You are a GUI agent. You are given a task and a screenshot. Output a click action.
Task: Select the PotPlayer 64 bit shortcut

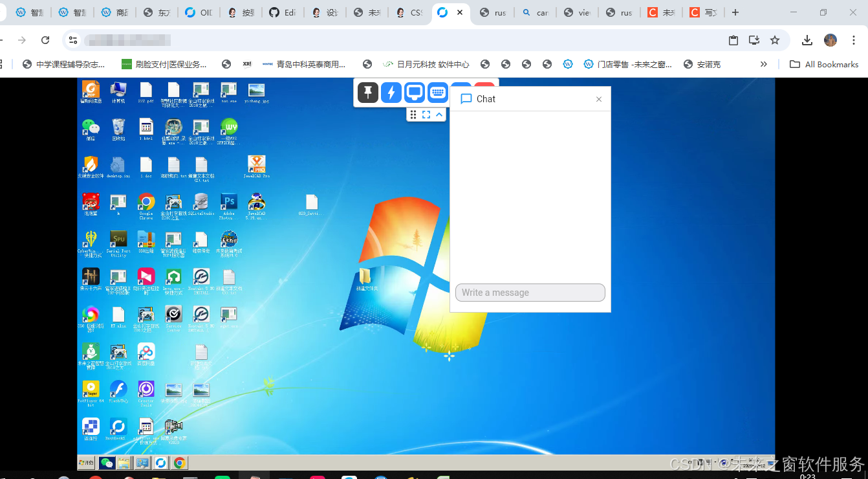pos(91,393)
